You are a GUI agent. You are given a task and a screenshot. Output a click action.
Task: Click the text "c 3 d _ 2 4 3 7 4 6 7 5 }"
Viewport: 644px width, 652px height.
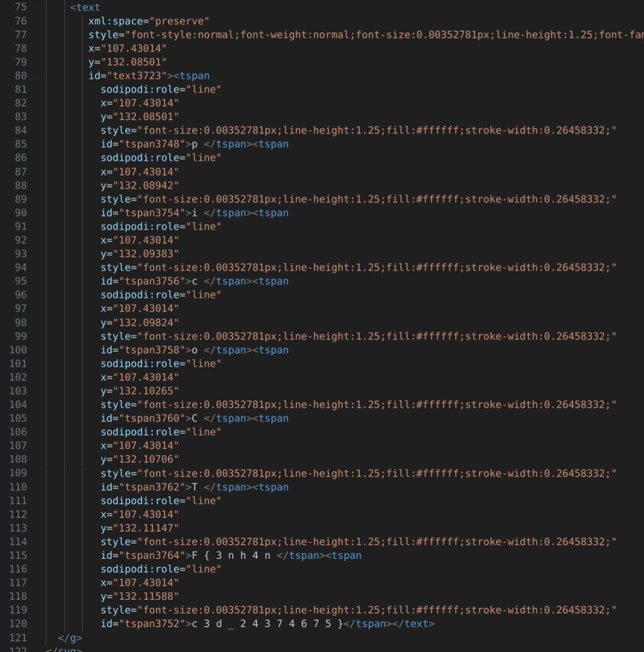(x=268, y=624)
